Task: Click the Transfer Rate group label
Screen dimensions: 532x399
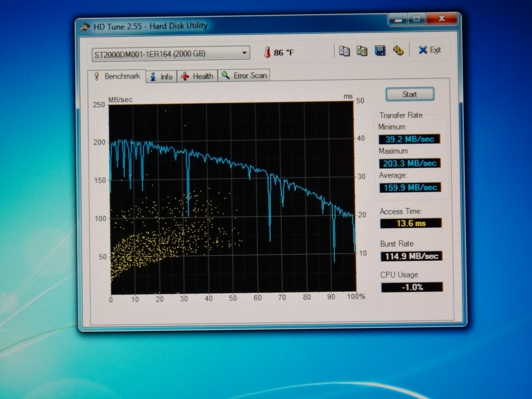Action: click(401, 115)
